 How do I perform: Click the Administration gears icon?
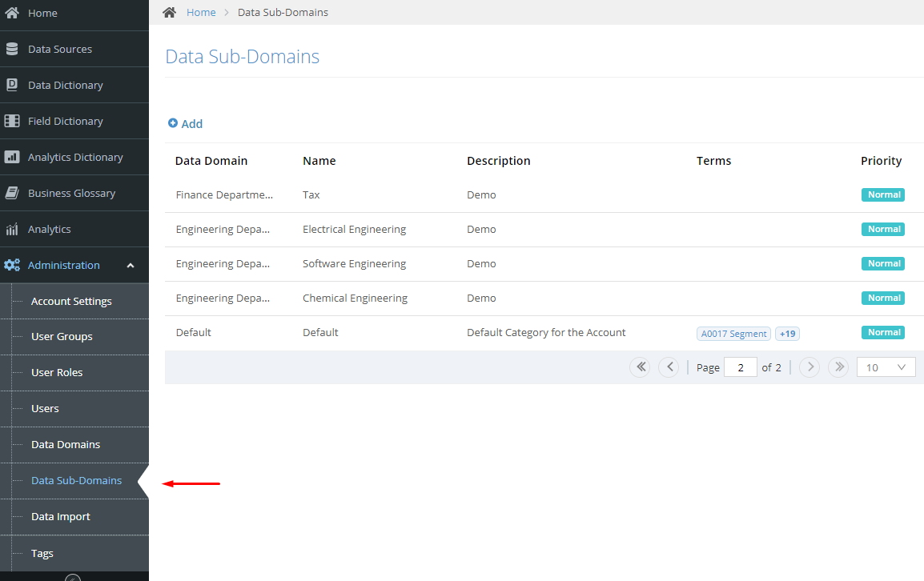coord(14,265)
